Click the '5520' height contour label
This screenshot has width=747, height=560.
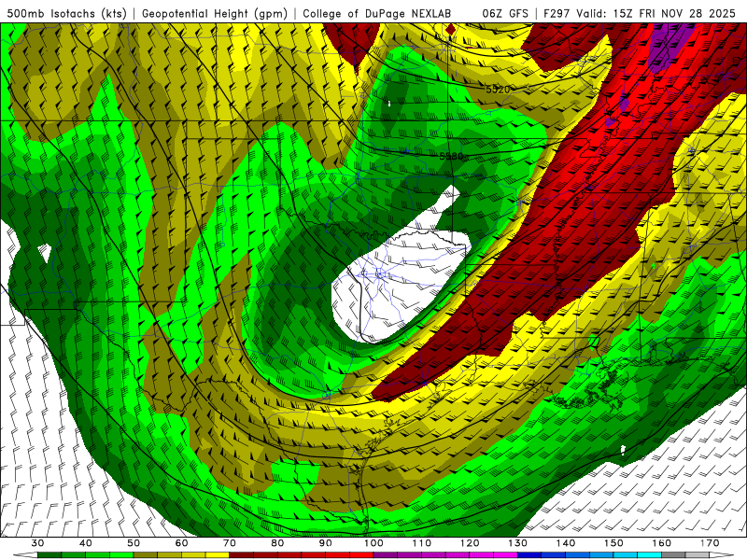(x=498, y=89)
